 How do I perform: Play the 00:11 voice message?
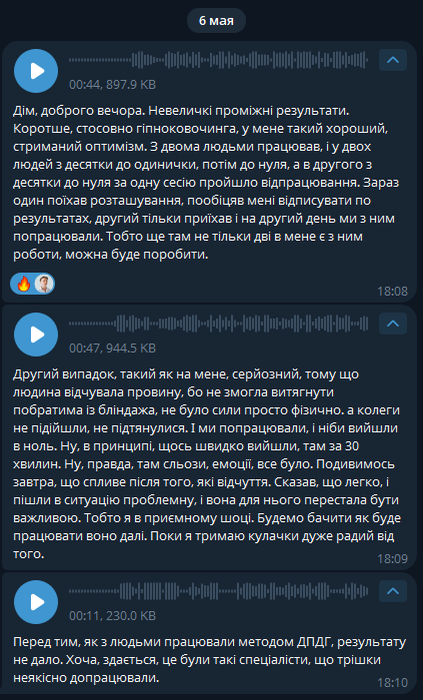tap(36, 602)
